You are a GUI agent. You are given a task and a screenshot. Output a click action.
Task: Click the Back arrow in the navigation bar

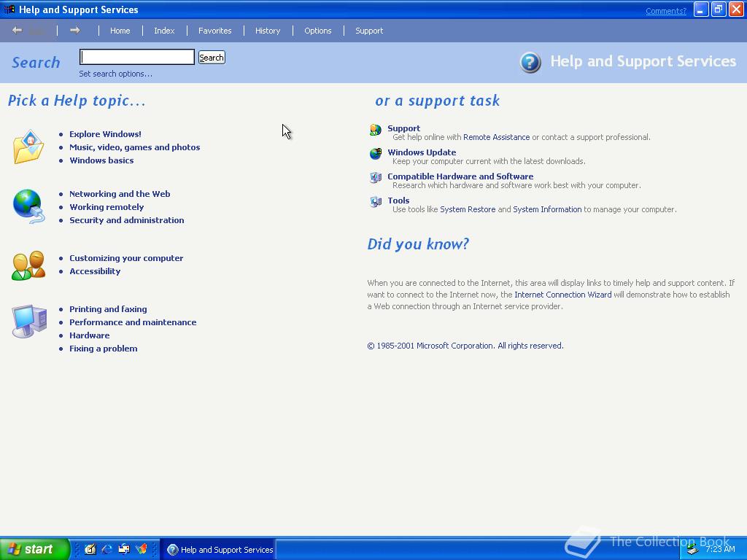18,31
